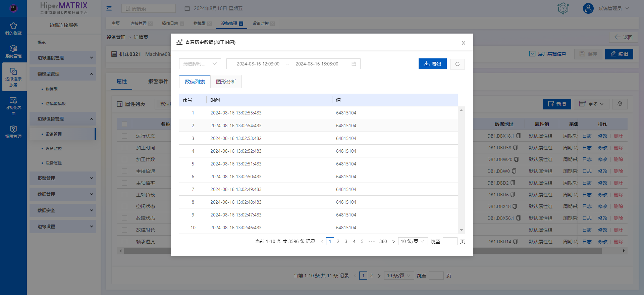Toggle select-all checkbox in attribute table
The width and height of the screenshot is (644, 295).
pyautogui.click(x=124, y=124)
